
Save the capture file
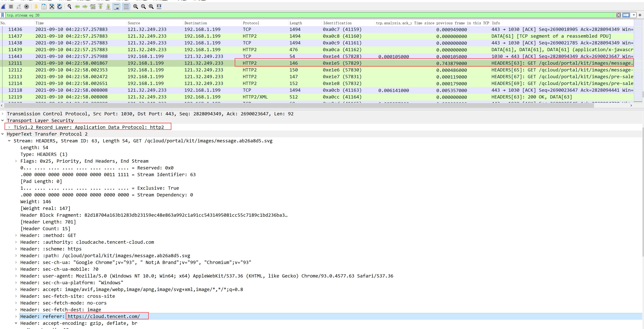(x=44, y=7)
